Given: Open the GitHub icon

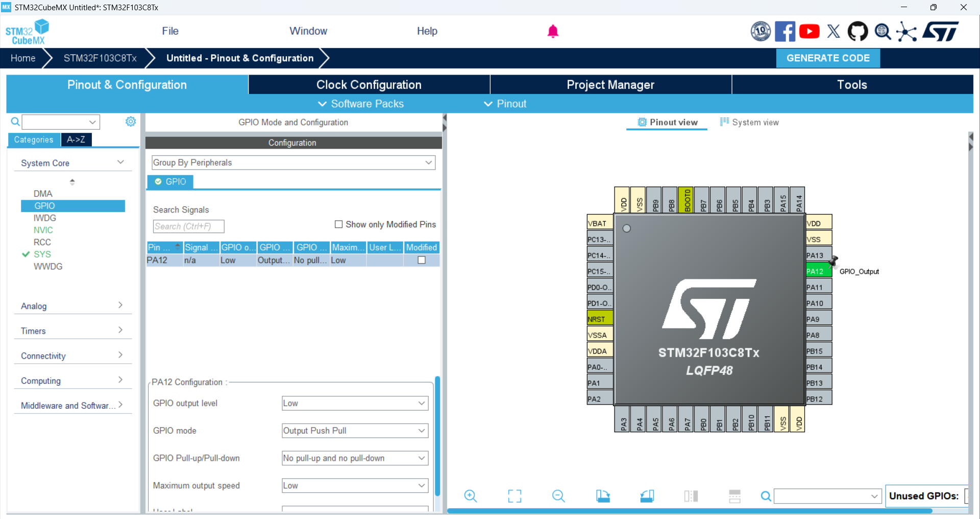Looking at the screenshot, I should pos(857,32).
